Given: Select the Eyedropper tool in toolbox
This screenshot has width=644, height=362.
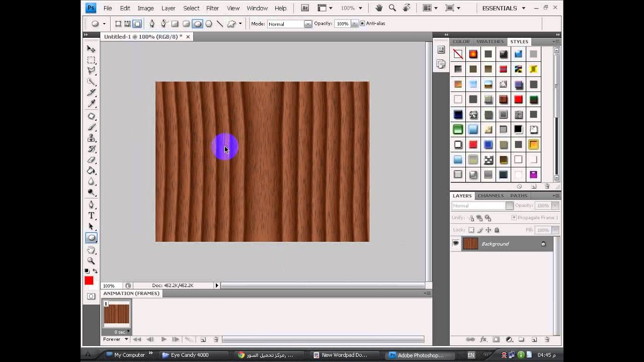Looking at the screenshot, I should tap(91, 104).
